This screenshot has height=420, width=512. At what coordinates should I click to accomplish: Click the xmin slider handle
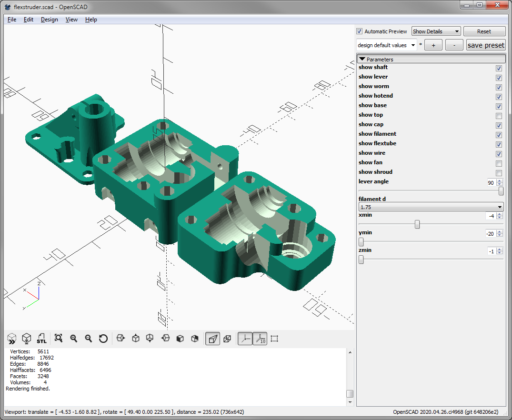417,224
